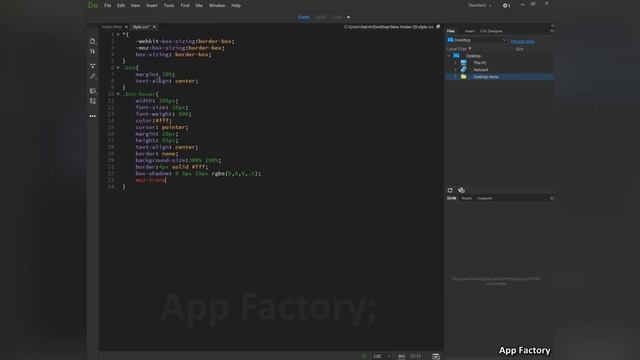The width and height of the screenshot is (640, 360).
Task: Open the Window menu
Action: tap(217, 6)
